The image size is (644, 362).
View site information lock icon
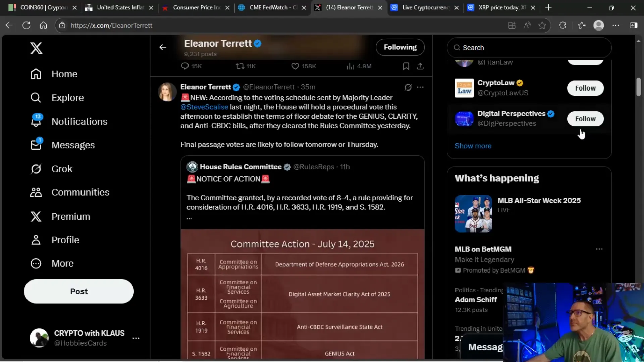[62, 25]
